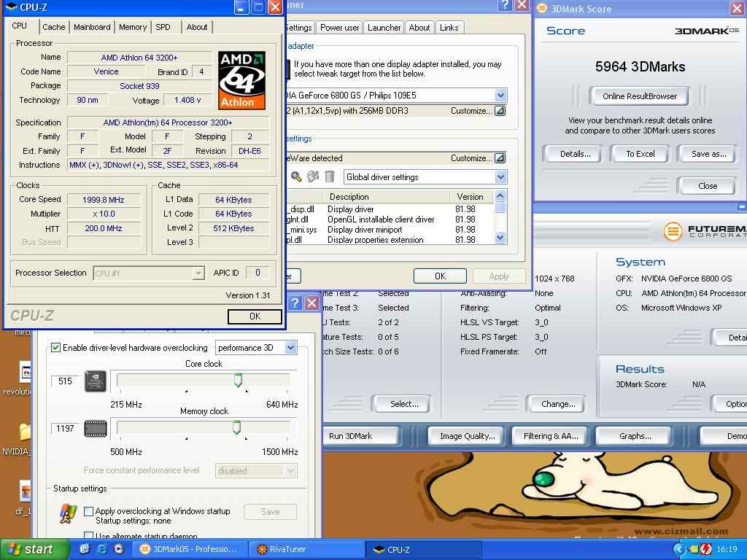Click the Windows flag icon at startup settings

(68, 514)
